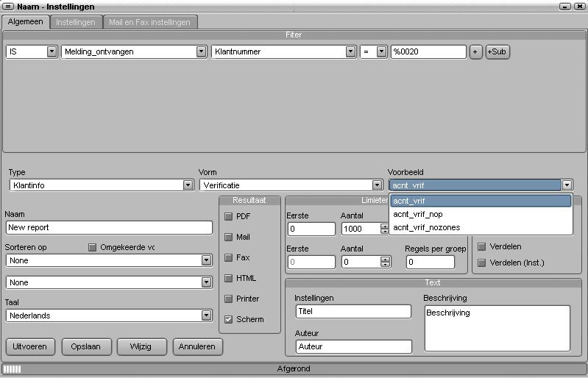Viewport: 588px width, 378px height.
Task: Expand the Klantnummer field dropdown
Action: click(350, 51)
